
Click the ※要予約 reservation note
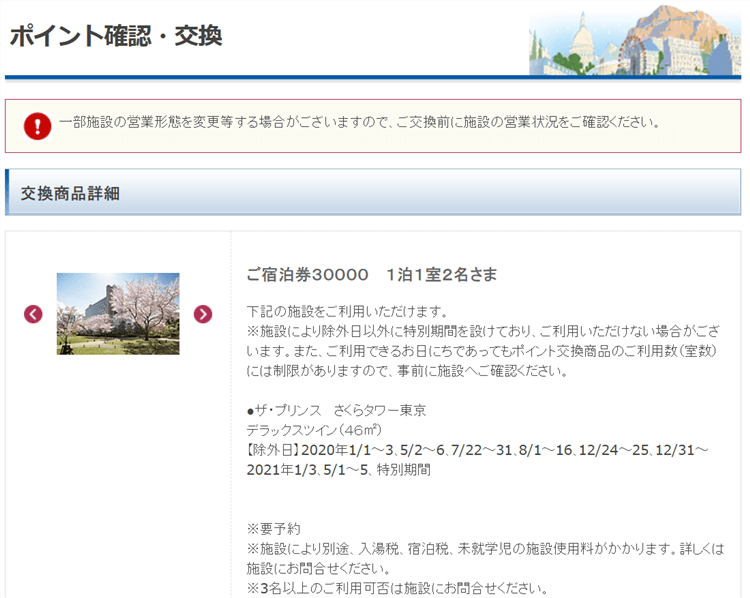(273, 528)
